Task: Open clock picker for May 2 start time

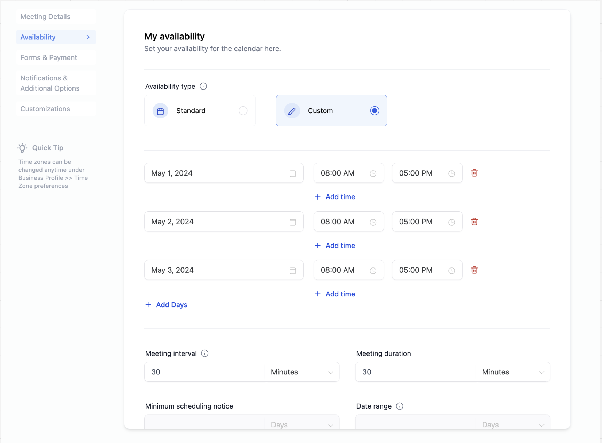Action: click(x=373, y=222)
